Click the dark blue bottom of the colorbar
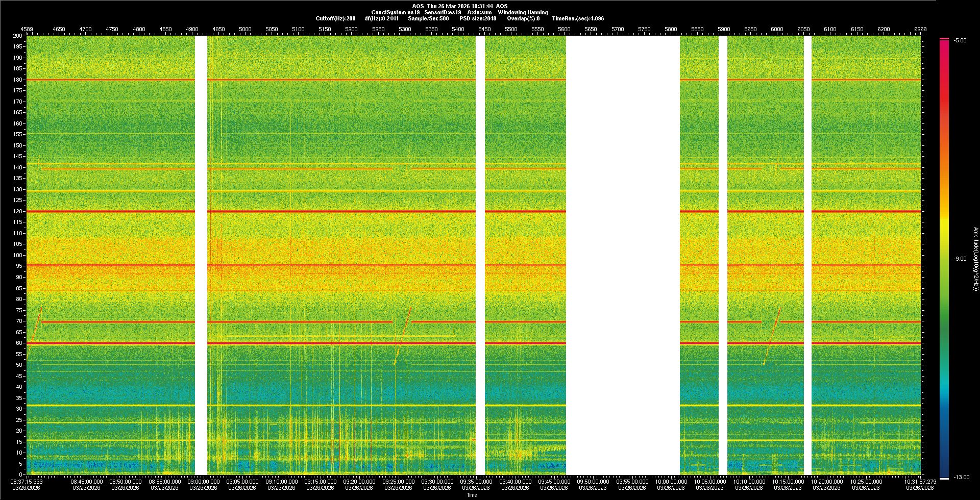 coord(944,469)
